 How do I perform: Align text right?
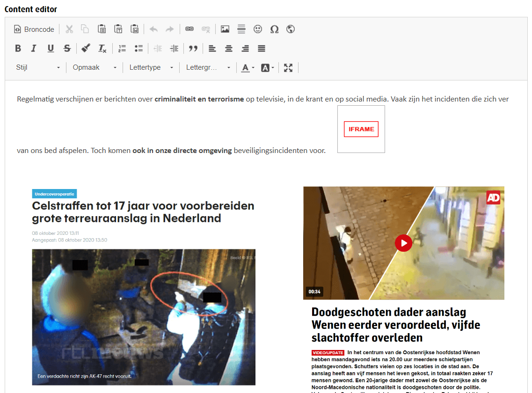tap(245, 49)
